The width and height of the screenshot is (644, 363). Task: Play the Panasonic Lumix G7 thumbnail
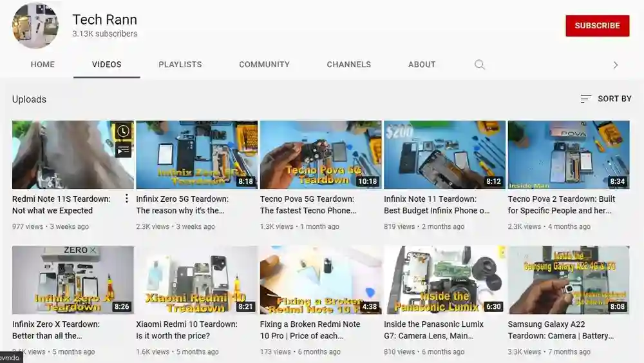pos(445,280)
